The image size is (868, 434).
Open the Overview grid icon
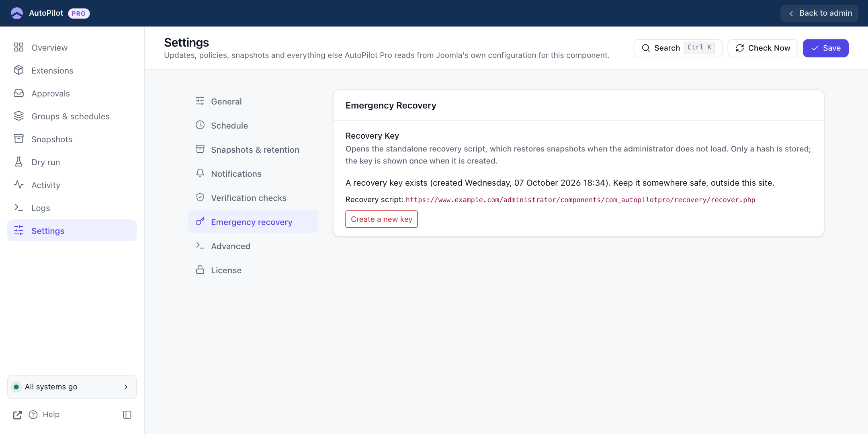pos(18,47)
